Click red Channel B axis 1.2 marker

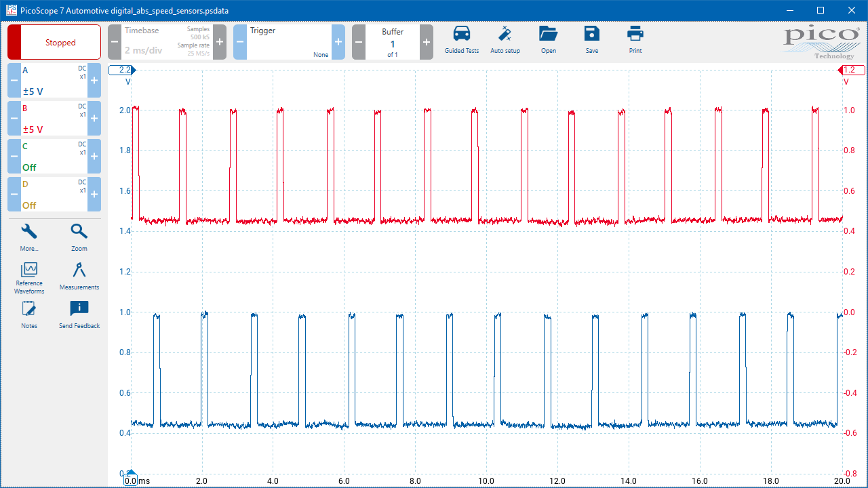point(851,70)
